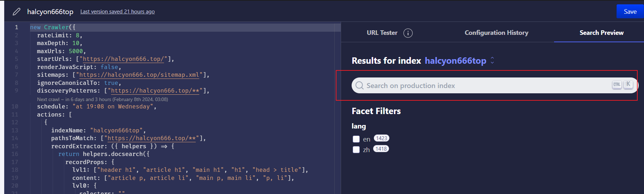Click the pathsToMatch URL in code
Image resolution: width=644 pixels, height=194 pixels.
(x=151, y=138)
